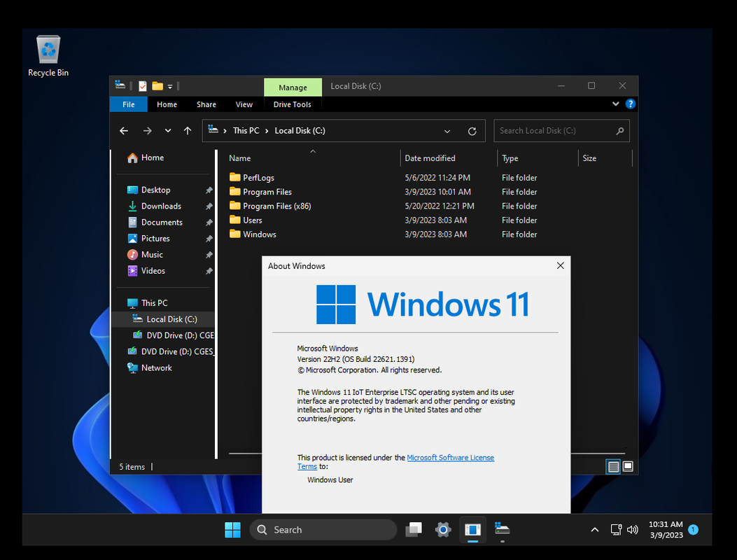
Task: Click the About Windows taskbar icon
Action: click(473, 530)
